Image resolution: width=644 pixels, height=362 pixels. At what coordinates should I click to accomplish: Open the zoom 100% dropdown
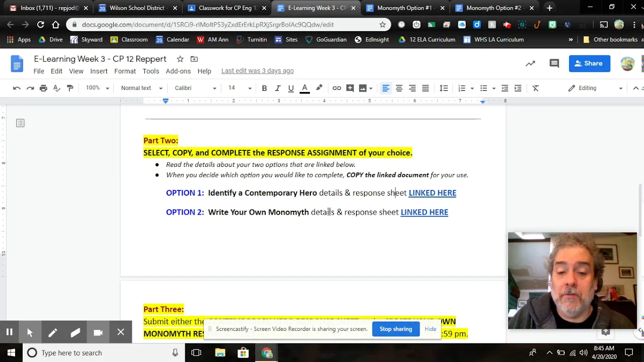97,88
